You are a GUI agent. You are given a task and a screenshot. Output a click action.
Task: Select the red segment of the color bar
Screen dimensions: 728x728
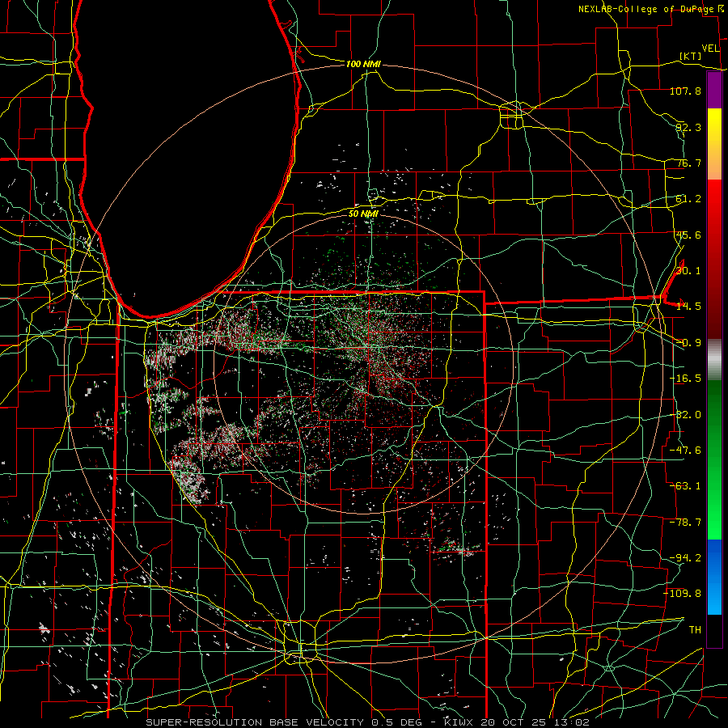[x=714, y=259]
